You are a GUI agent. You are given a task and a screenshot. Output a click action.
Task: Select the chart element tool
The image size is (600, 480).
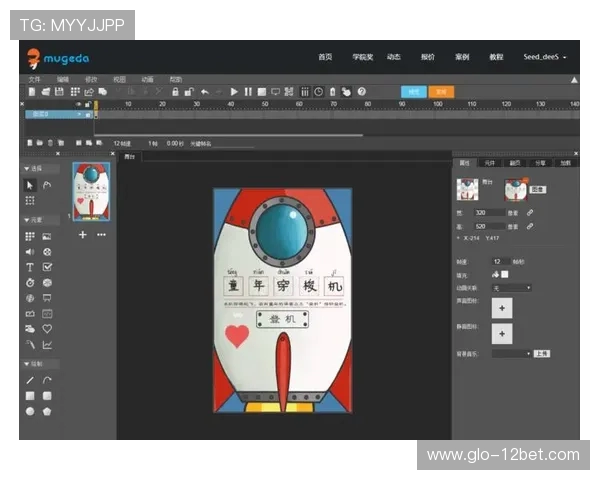[x=47, y=344]
